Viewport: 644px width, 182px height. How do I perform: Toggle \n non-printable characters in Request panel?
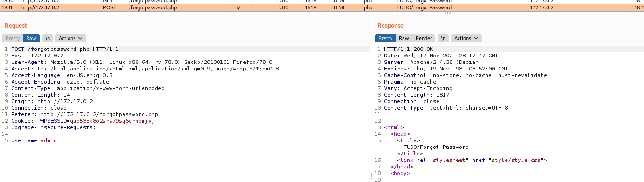tap(47, 38)
